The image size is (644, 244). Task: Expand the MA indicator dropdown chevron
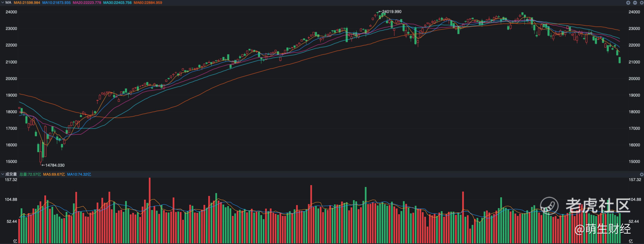point(3,3)
